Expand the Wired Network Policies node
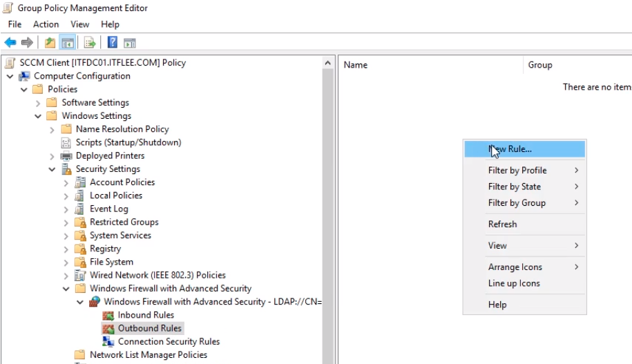Screen dimensions: 632x364 coord(66,276)
